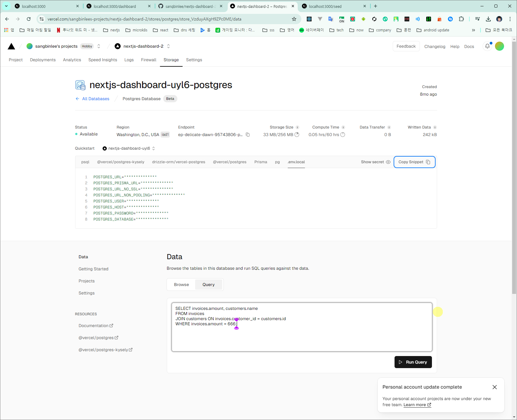This screenshot has height=420, width=517.
Task: Open the Google Translate extension icon
Action: click(x=331, y=19)
